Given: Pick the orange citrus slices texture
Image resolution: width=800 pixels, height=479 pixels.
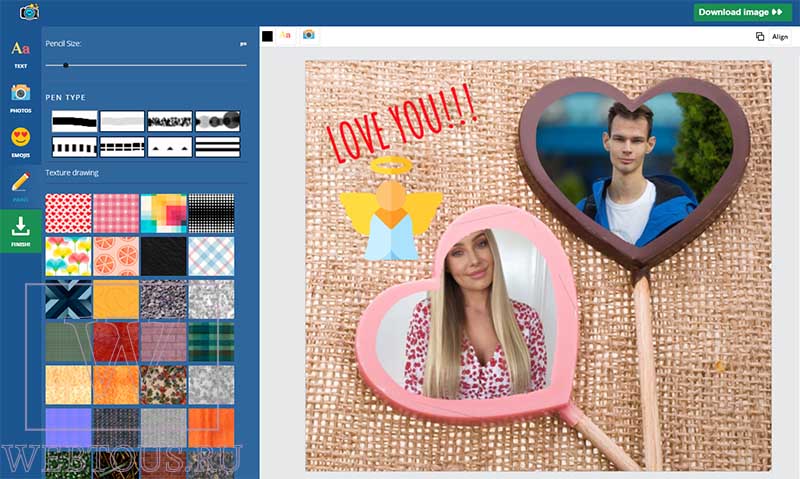Looking at the screenshot, I should [x=116, y=256].
